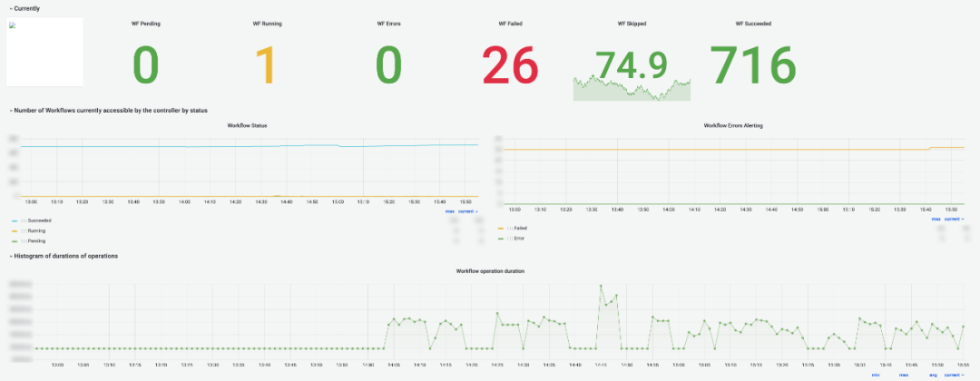Sort Workflow Errors Alerting legend by current

coord(954,220)
